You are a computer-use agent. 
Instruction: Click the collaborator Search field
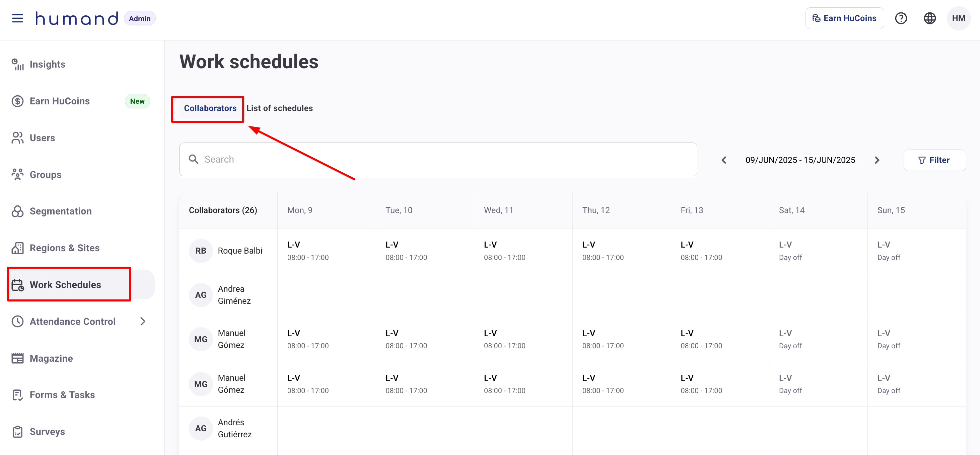click(437, 159)
